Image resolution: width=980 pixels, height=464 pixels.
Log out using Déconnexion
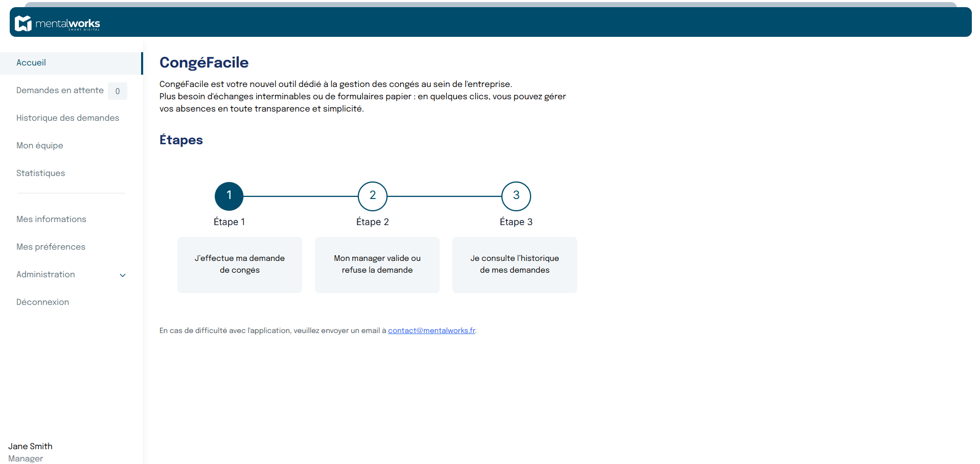click(42, 302)
